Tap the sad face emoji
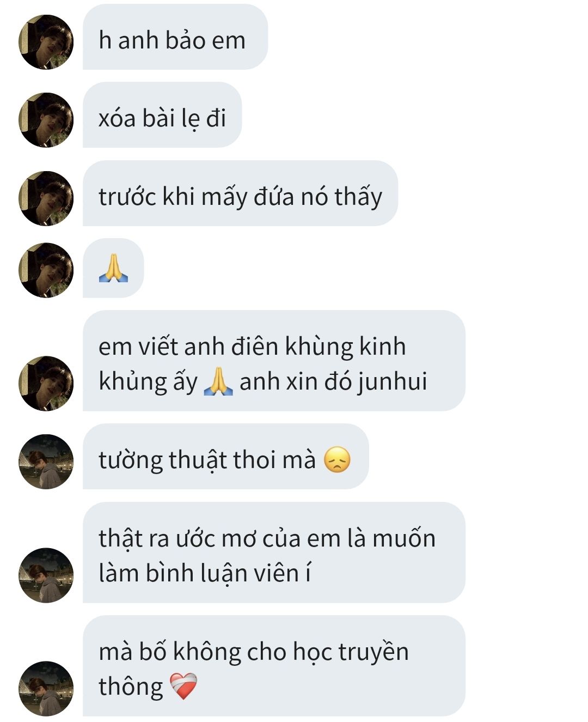588x722 pixels. pos(337,459)
